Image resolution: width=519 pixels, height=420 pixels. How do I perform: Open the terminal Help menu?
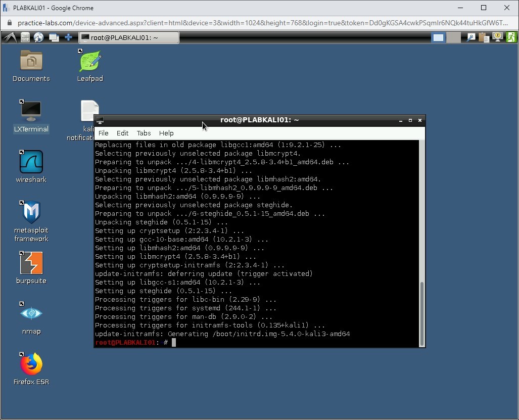[x=166, y=133]
